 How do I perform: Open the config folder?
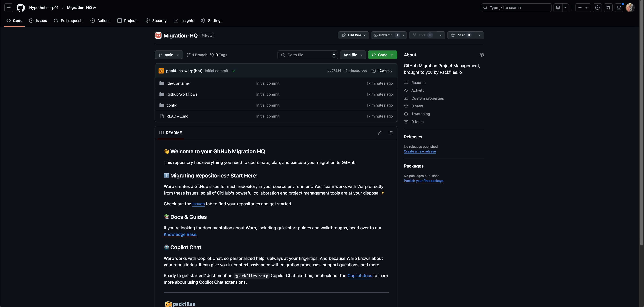(172, 105)
